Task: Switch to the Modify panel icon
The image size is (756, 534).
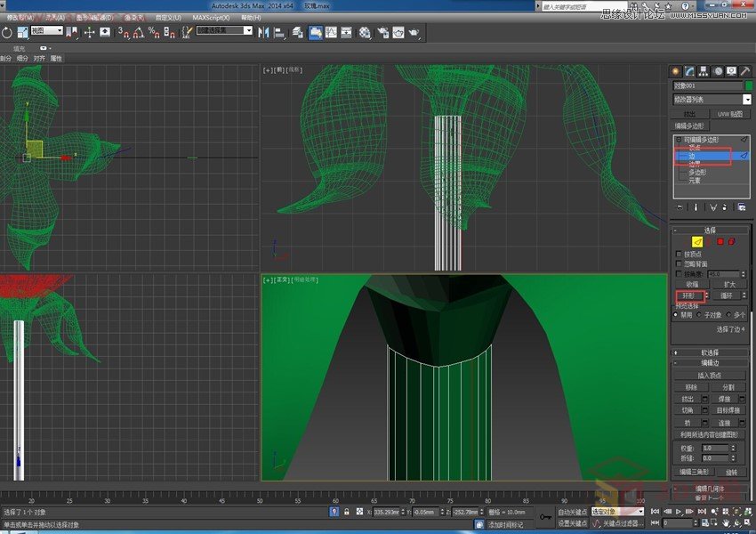Action: pyautogui.click(x=689, y=71)
